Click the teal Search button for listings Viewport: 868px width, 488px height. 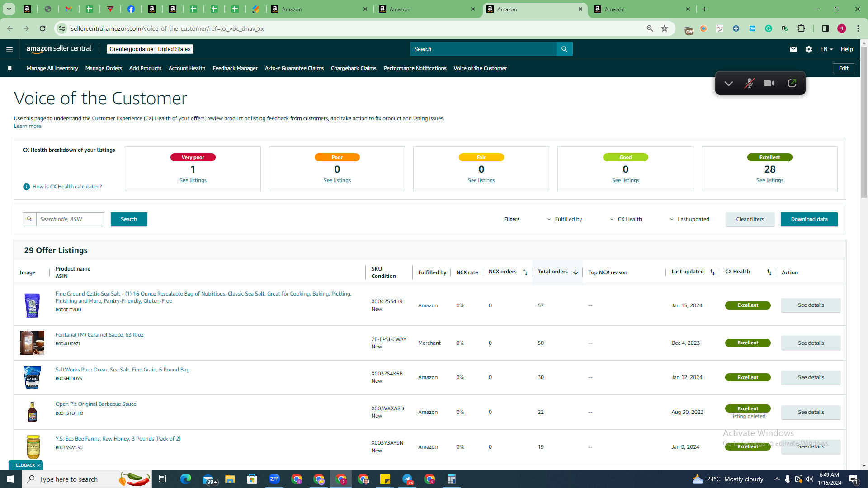[129, 220]
